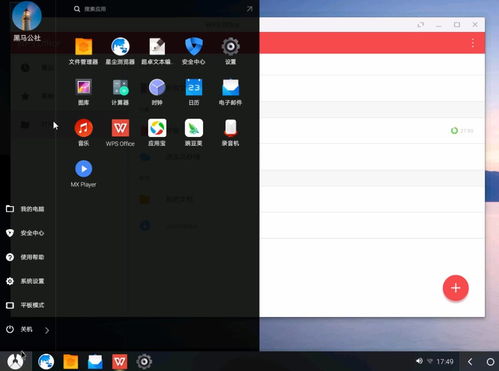Open the 录音机 recorder app
Screen dimensions: 499x371
click(x=230, y=133)
